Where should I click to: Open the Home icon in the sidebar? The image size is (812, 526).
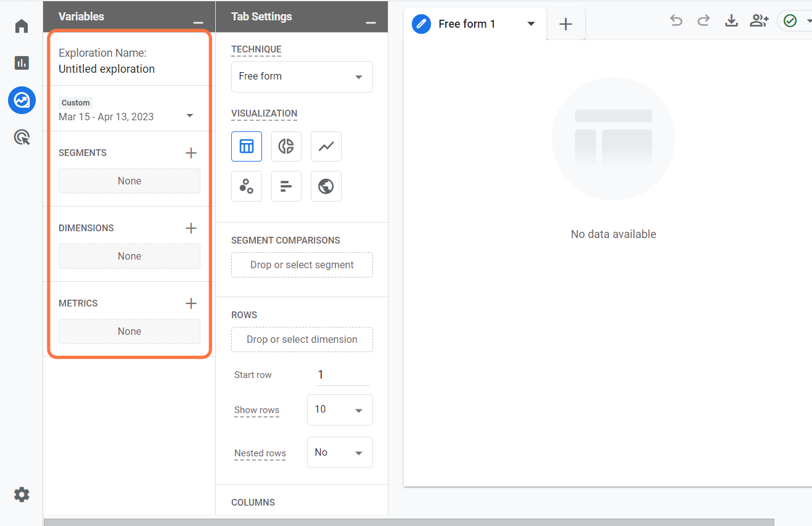(x=22, y=26)
